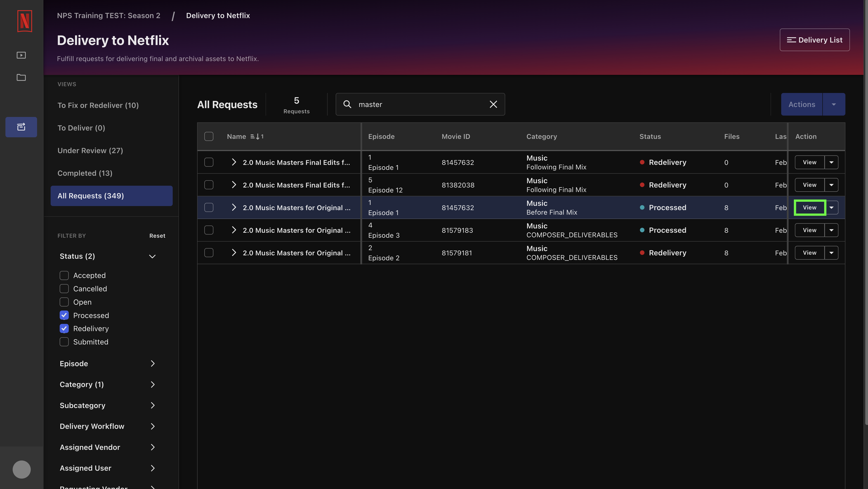The width and height of the screenshot is (868, 489).
Task: Expand the Episode 2 row chevron
Action: click(x=234, y=253)
